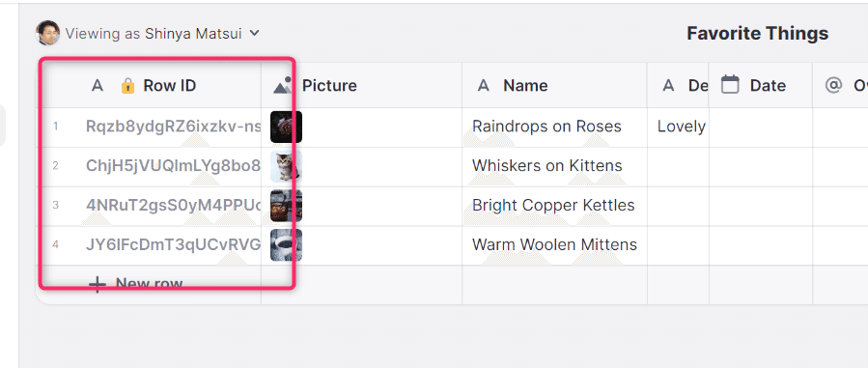Open the Picture column header
This screenshot has height=368, width=868.
pos(361,85)
